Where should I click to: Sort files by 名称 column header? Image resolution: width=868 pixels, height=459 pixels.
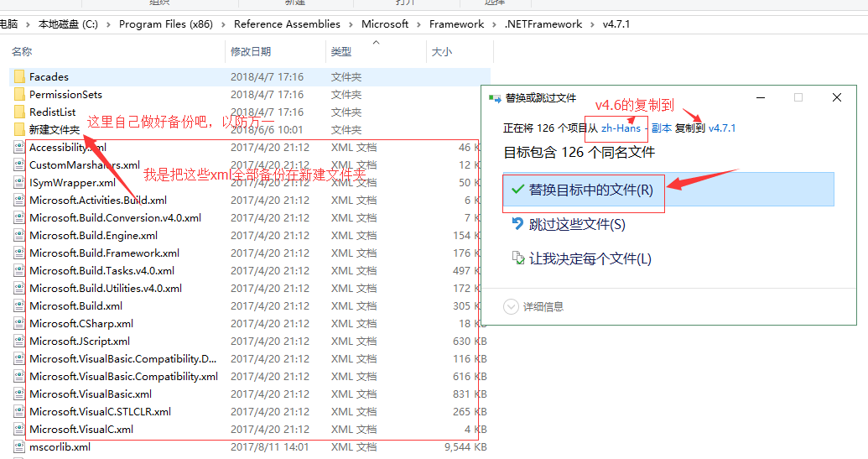(22, 51)
